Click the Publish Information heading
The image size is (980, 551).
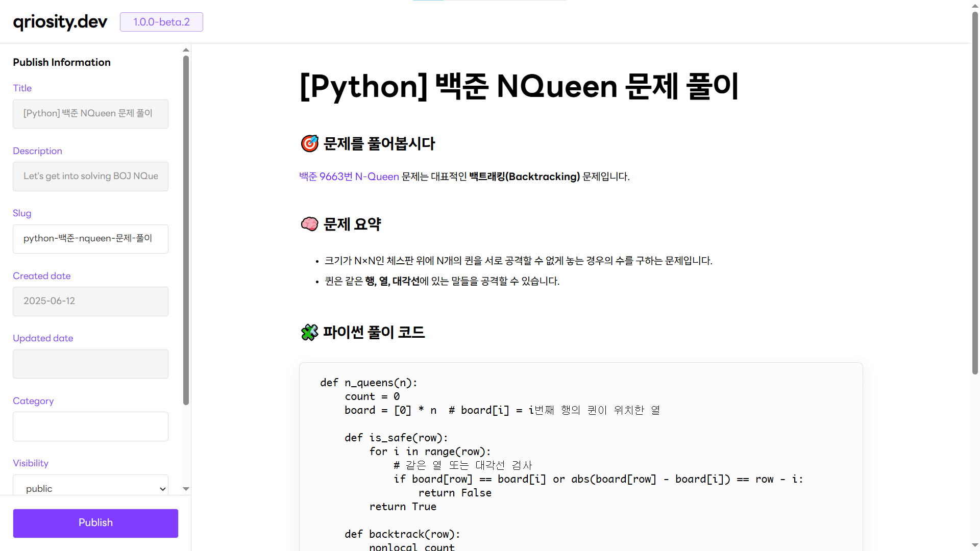[x=62, y=62]
